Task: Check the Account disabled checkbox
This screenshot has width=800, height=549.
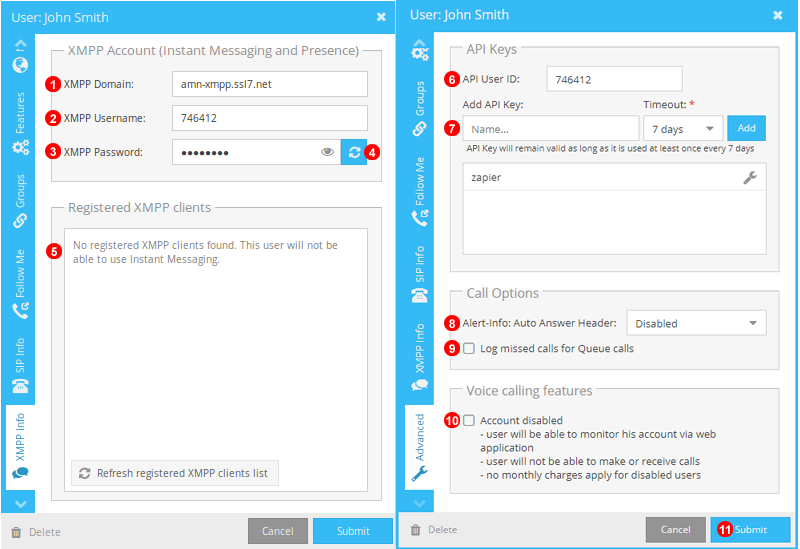Action: (x=469, y=420)
